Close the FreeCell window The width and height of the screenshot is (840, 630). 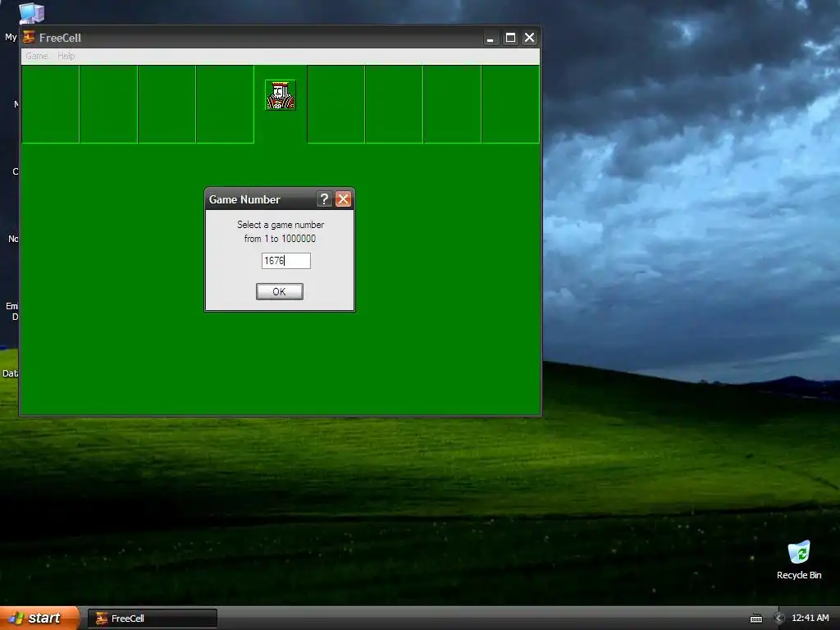529,38
